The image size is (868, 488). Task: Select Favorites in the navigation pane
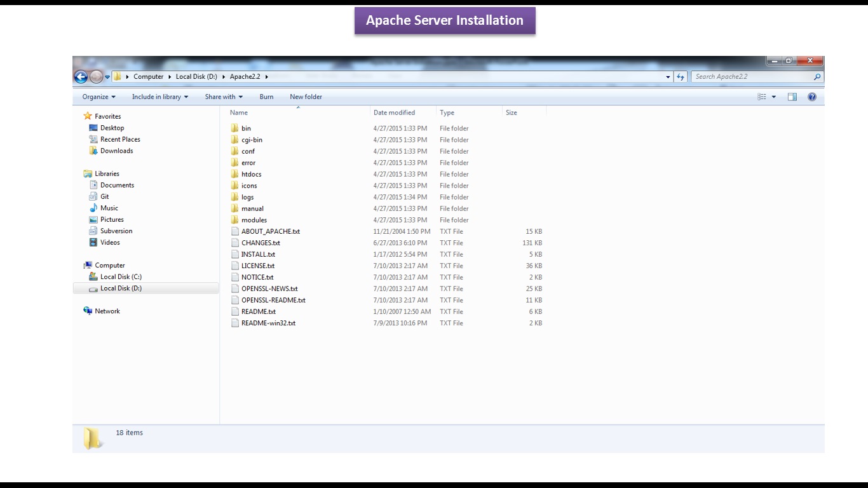coord(107,117)
